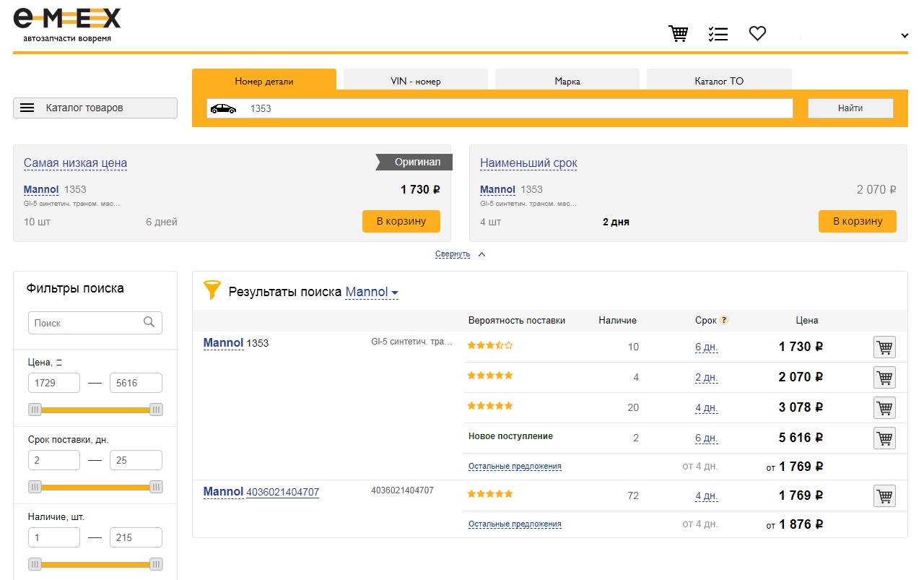Switch to the Марка tab
The image size is (924, 580).
pyautogui.click(x=567, y=81)
